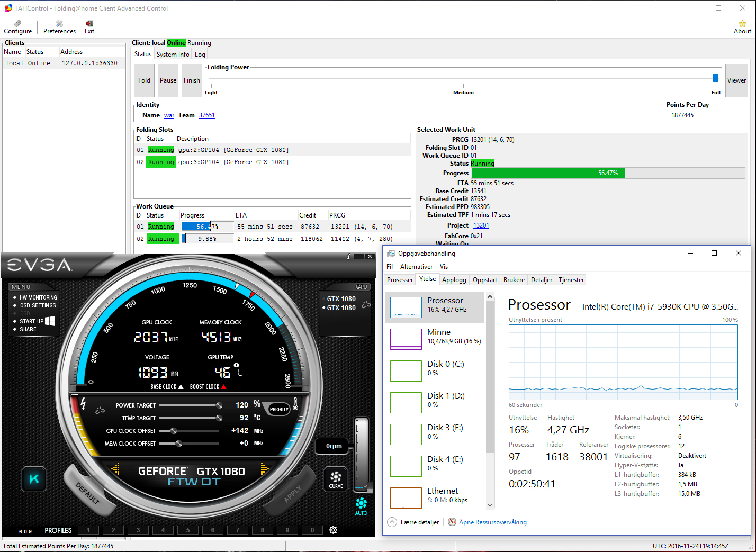
Task: Click the EVGA info 'i' icon
Action: [348, 256]
